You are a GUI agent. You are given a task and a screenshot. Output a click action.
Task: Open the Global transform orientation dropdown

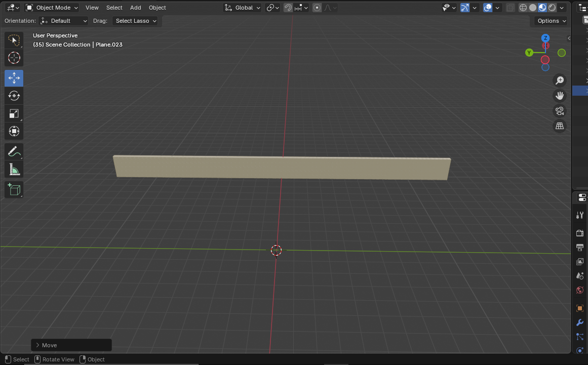pyautogui.click(x=242, y=8)
